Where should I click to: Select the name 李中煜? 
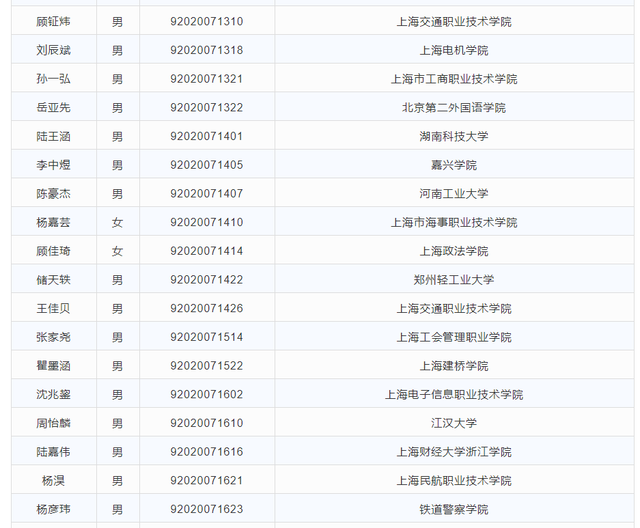(53, 165)
